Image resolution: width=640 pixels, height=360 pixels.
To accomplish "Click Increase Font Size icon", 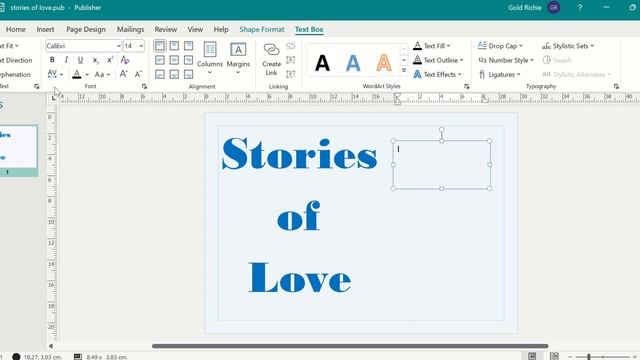I will (123, 74).
